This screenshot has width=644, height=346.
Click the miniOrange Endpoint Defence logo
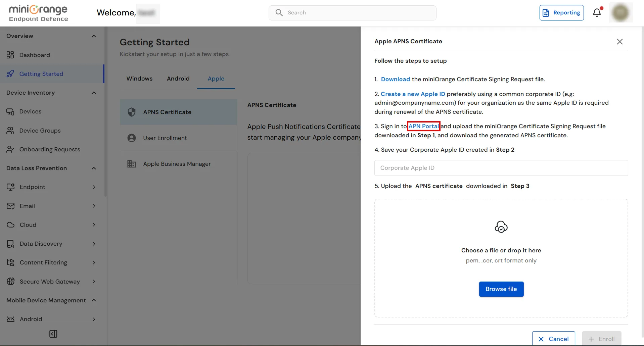pos(38,13)
